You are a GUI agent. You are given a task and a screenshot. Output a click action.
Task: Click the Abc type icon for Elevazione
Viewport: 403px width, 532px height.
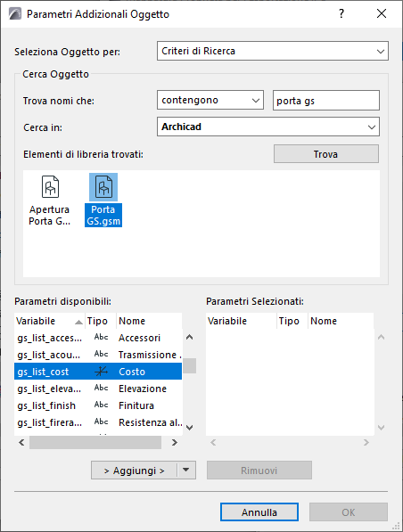[x=101, y=388]
